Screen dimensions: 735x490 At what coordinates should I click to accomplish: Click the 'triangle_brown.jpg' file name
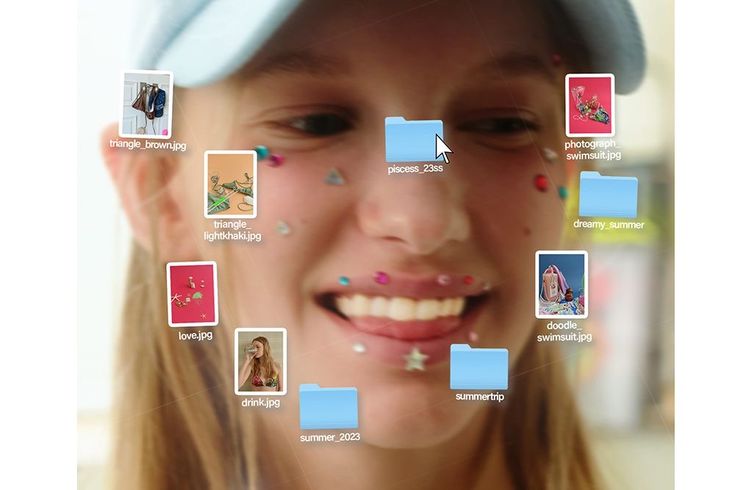(148, 144)
